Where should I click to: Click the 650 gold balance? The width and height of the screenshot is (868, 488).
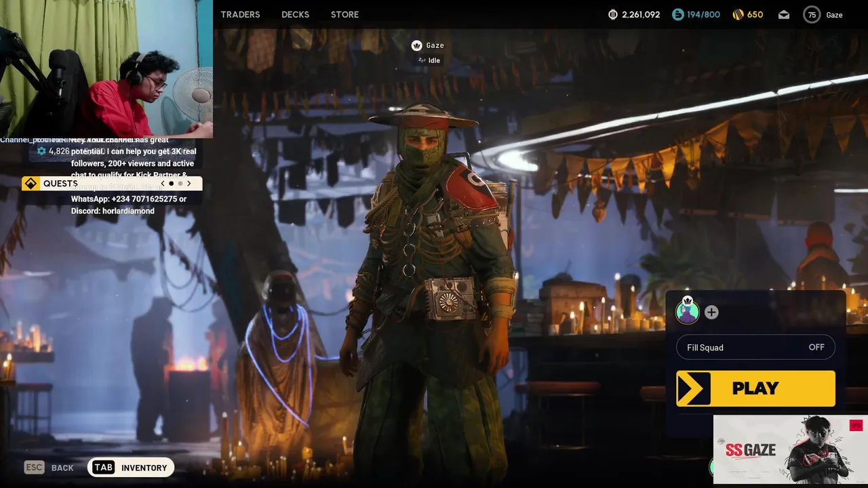coord(755,14)
